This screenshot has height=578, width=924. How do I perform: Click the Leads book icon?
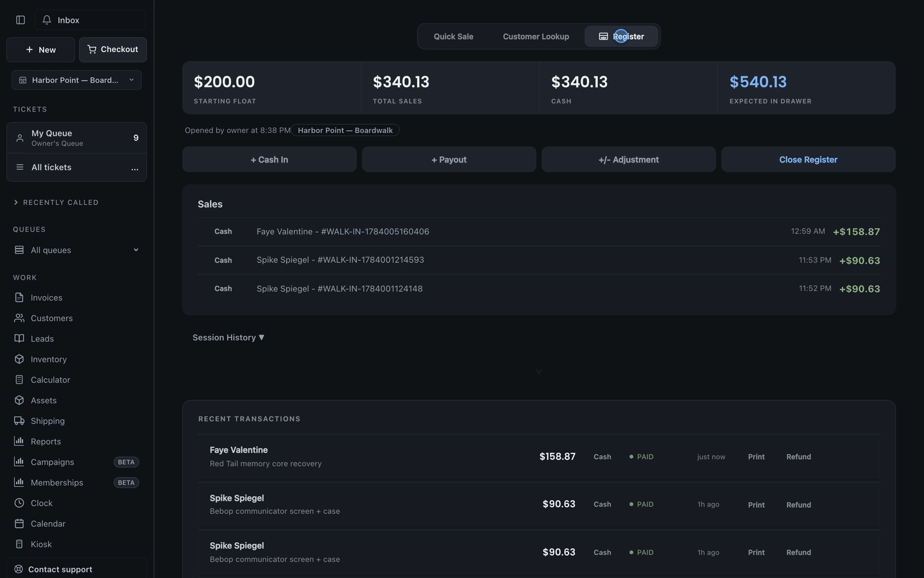[x=19, y=338]
